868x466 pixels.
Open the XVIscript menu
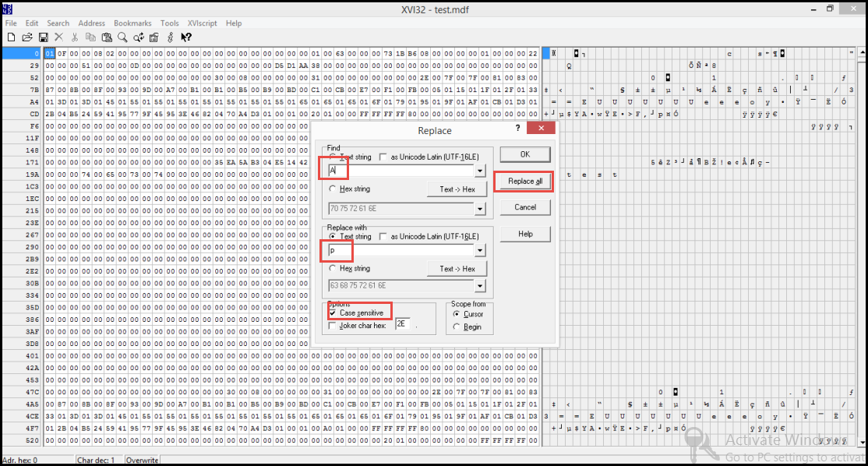click(x=203, y=23)
